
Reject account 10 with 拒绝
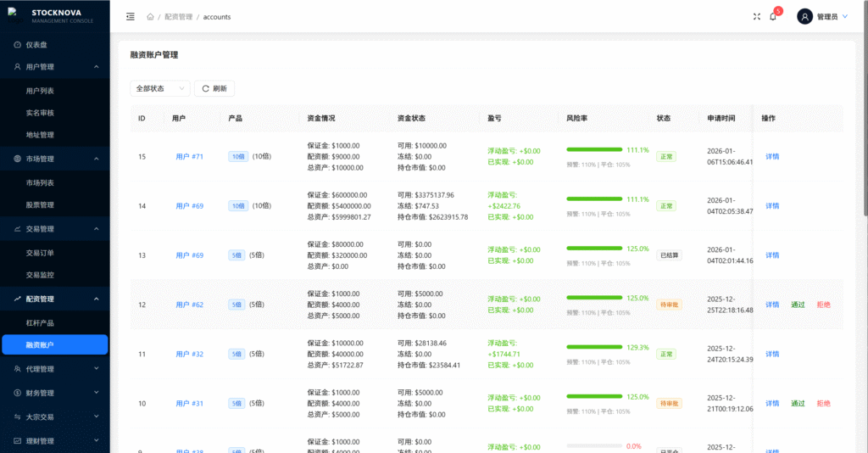click(x=823, y=403)
